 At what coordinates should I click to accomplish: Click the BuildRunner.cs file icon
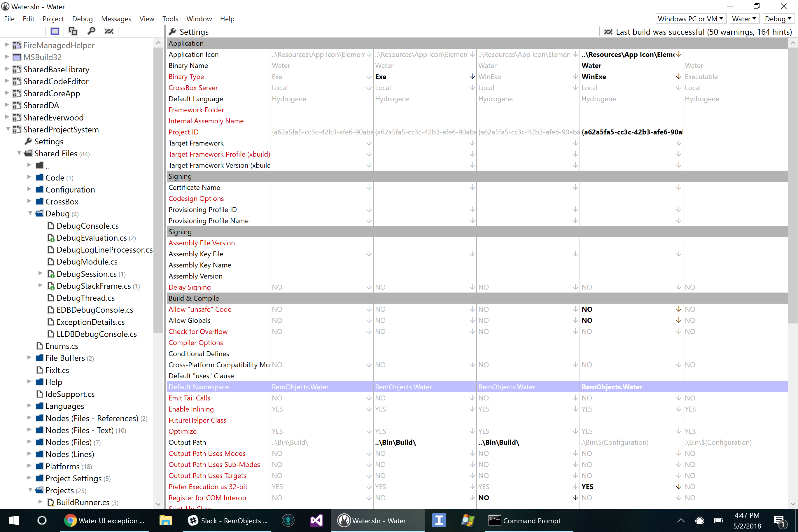[51, 502]
